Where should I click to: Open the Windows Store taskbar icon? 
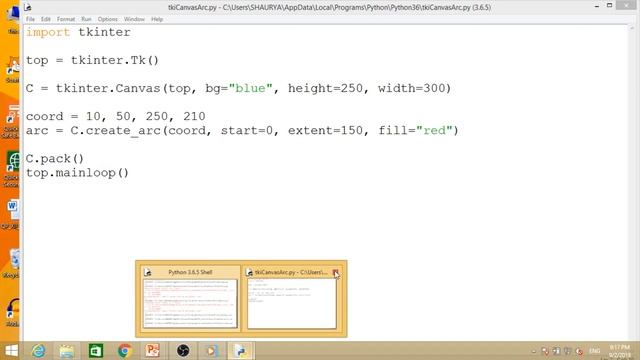(96, 351)
